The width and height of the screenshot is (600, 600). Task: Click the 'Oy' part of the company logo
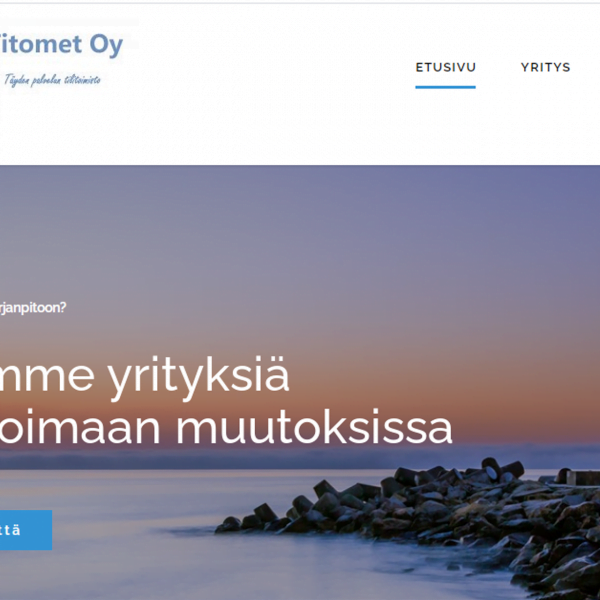[x=106, y=46]
